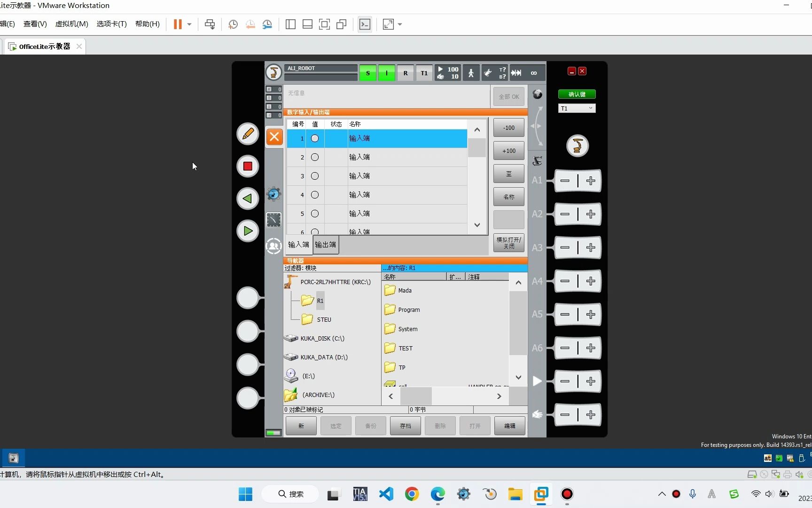Open the 查看(V) menu
The image size is (812, 508).
tap(35, 24)
